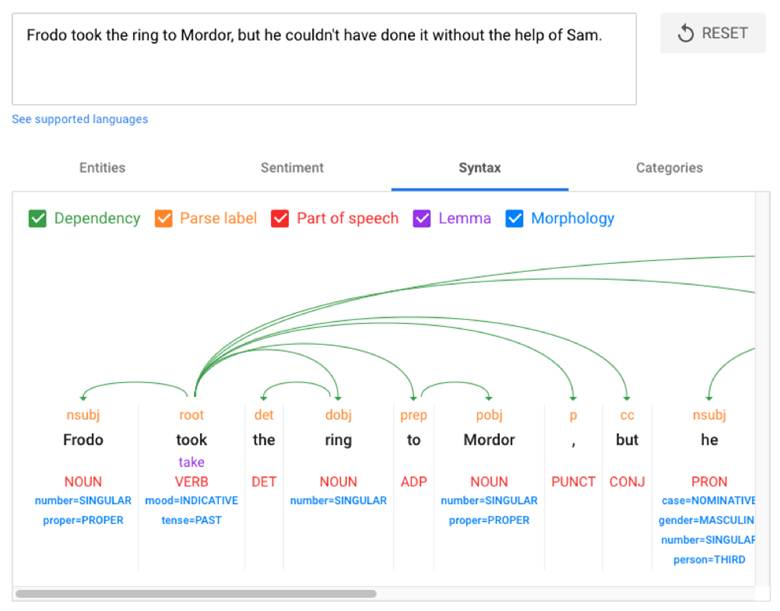Toggle the purple Lemma checkbox
The image size is (780, 611).
tap(421, 218)
